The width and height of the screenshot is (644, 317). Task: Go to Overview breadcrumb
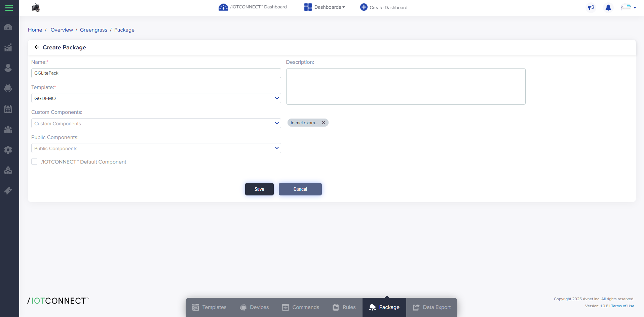pos(62,30)
